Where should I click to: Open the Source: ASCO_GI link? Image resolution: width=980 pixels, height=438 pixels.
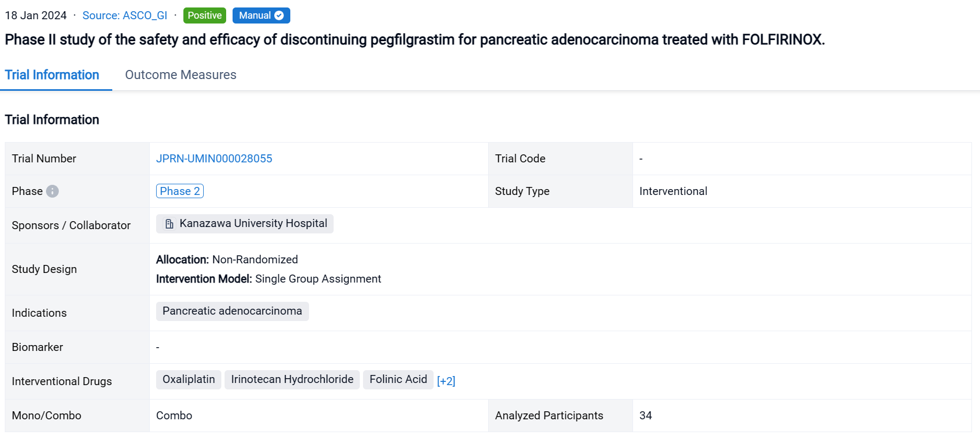click(x=125, y=15)
